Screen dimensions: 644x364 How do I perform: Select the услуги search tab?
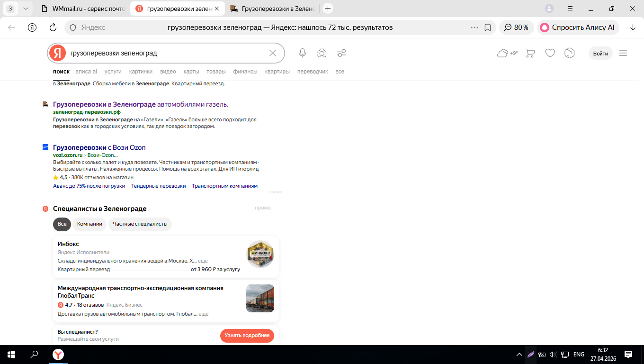pyautogui.click(x=113, y=72)
